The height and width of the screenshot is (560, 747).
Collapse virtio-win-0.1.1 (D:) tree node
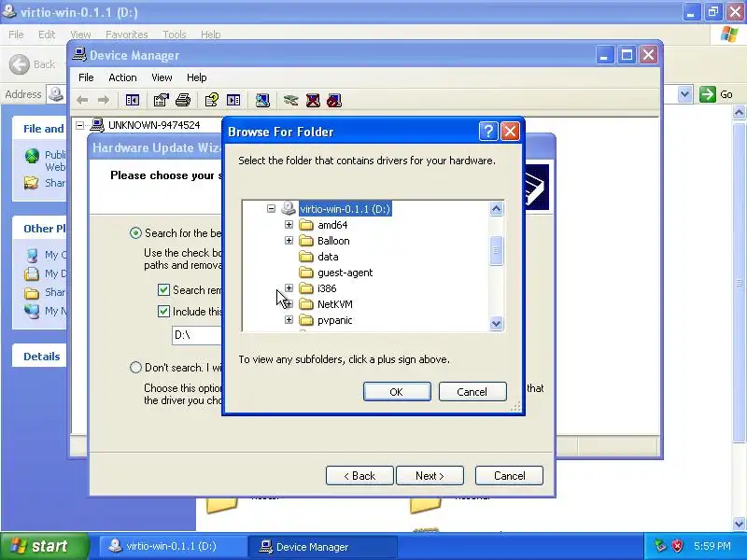coord(271,208)
